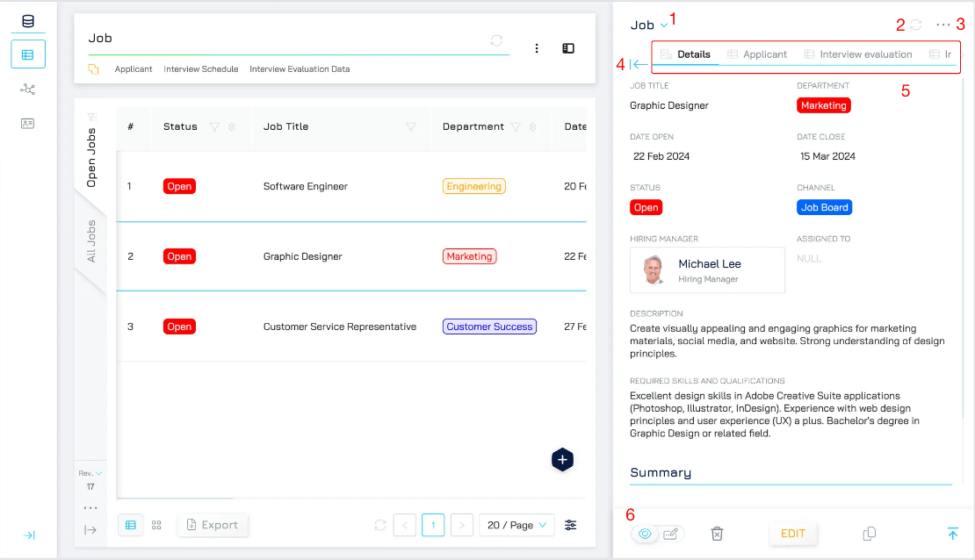Expand the views panel with the arrow icon
Image resolution: width=975 pixels, height=560 pixels.
(x=90, y=530)
